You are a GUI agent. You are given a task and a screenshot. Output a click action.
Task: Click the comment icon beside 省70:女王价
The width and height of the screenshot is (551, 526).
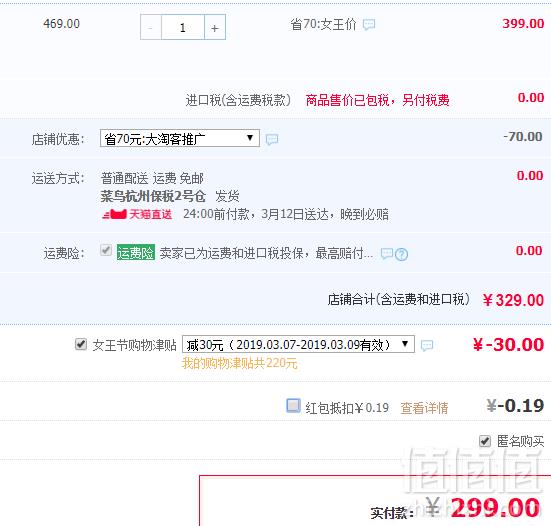coord(369,25)
